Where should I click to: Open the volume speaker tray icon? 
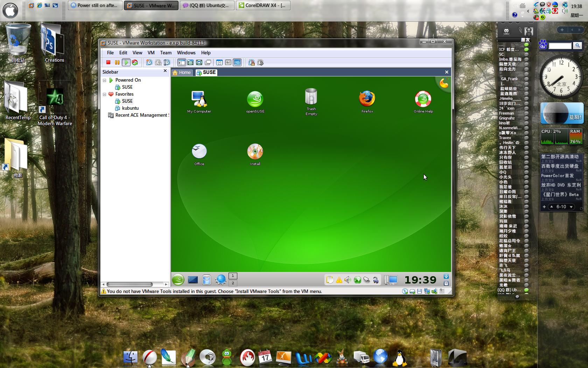pos(348,280)
